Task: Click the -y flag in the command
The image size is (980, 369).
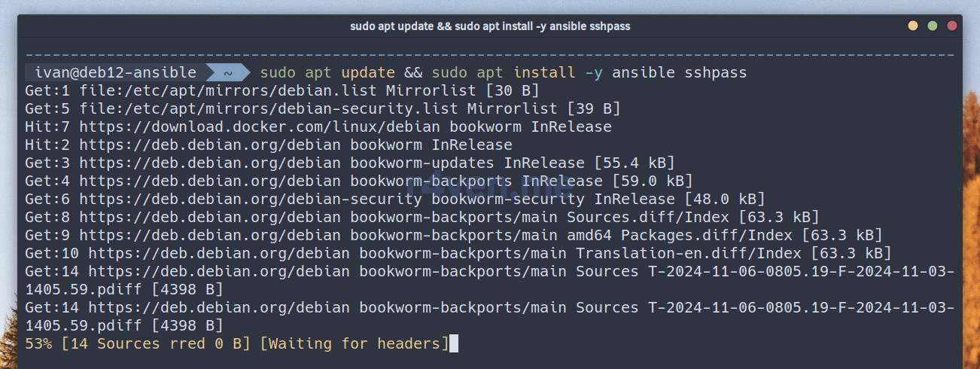Action: tap(593, 73)
